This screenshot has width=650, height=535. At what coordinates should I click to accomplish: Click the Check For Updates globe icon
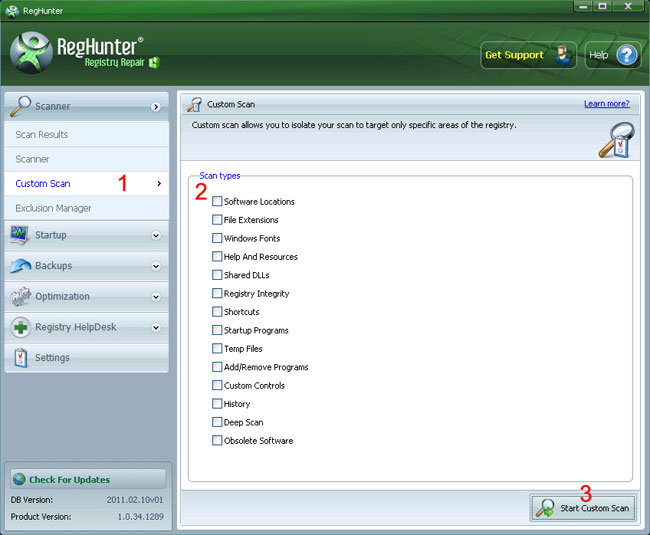[19, 479]
